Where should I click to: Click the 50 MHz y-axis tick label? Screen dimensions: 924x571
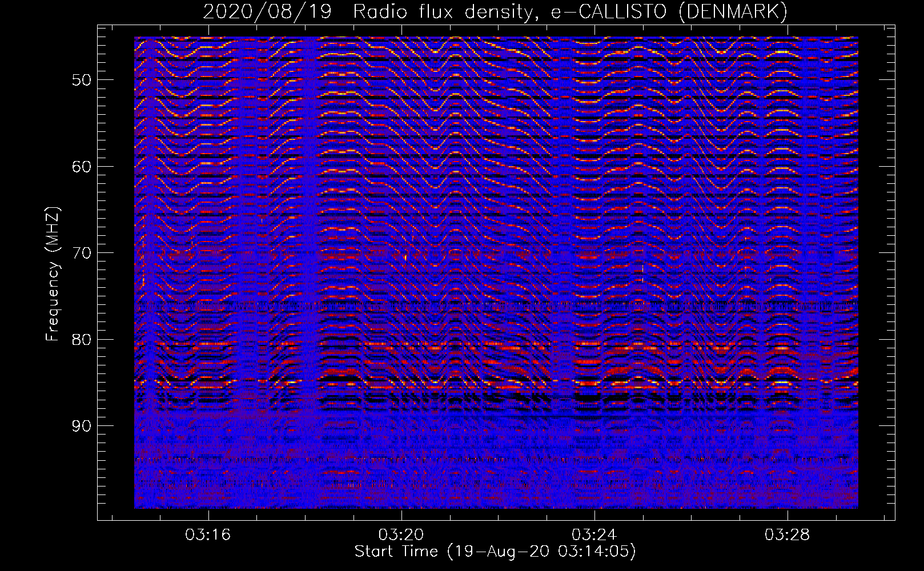coord(82,80)
